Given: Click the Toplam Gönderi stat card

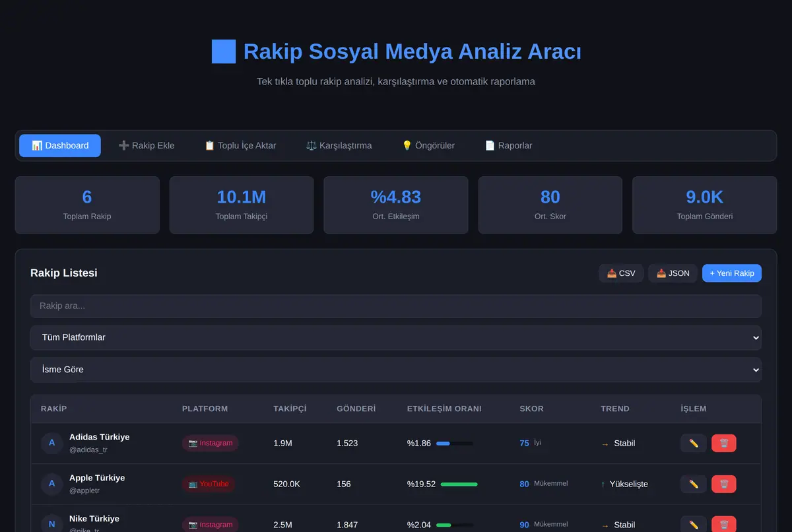Looking at the screenshot, I should pos(705,205).
